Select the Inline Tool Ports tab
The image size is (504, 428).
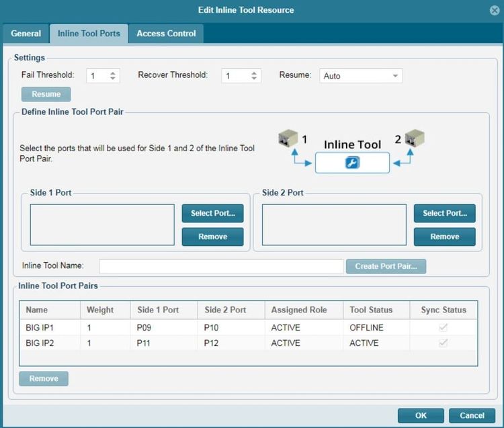click(x=89, y=34)
